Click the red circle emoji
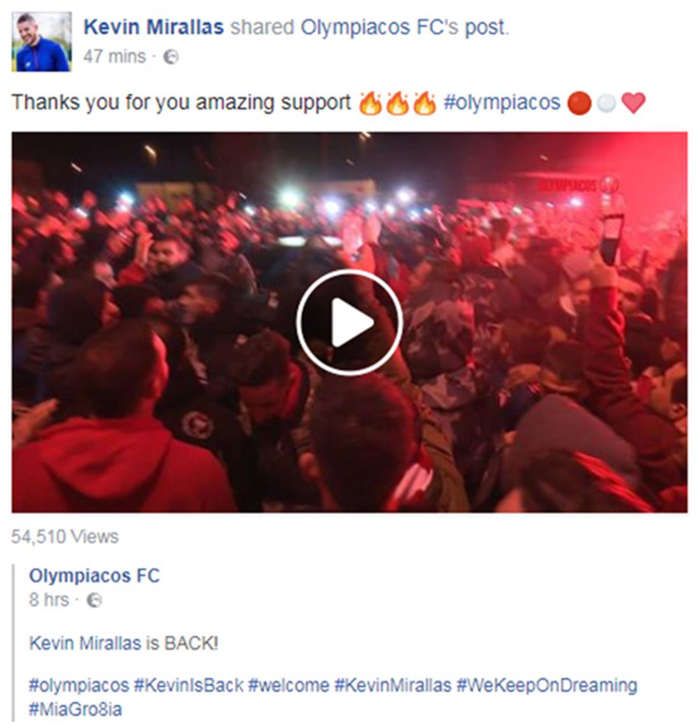Image resolution: width=700 pixels, height=728 pixels. coord(579,103)
